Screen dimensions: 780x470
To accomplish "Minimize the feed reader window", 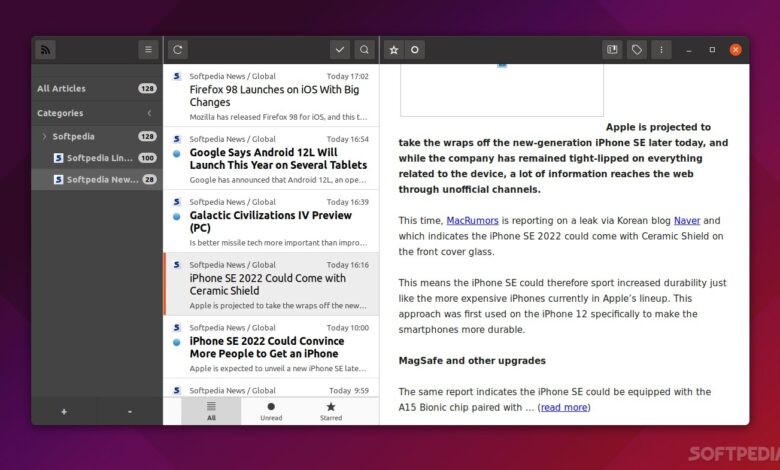I will click(x=689, y=50).
